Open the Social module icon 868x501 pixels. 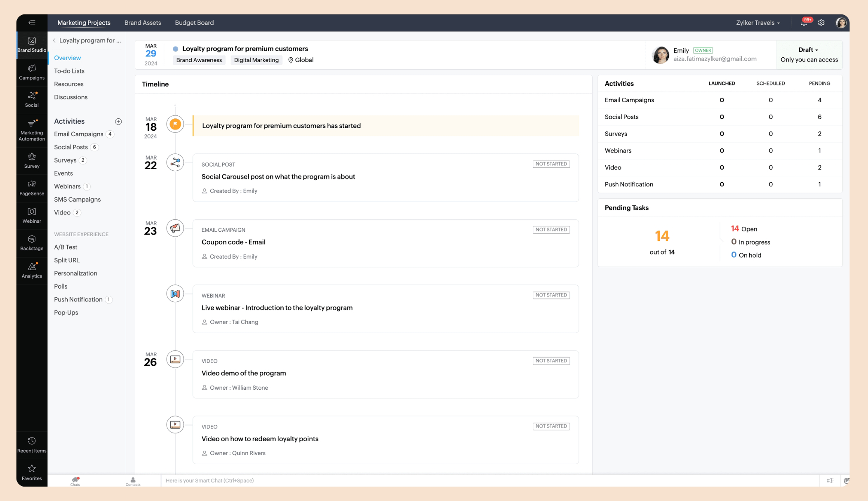click(x=32, y=99)
